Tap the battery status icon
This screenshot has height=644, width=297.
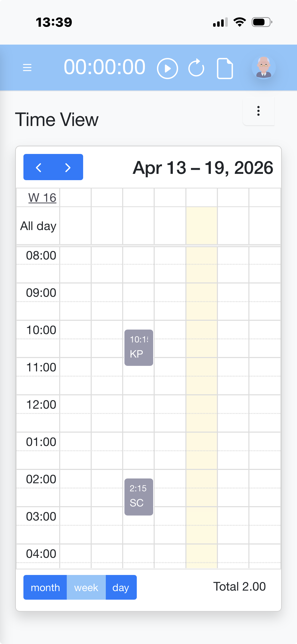262,22
